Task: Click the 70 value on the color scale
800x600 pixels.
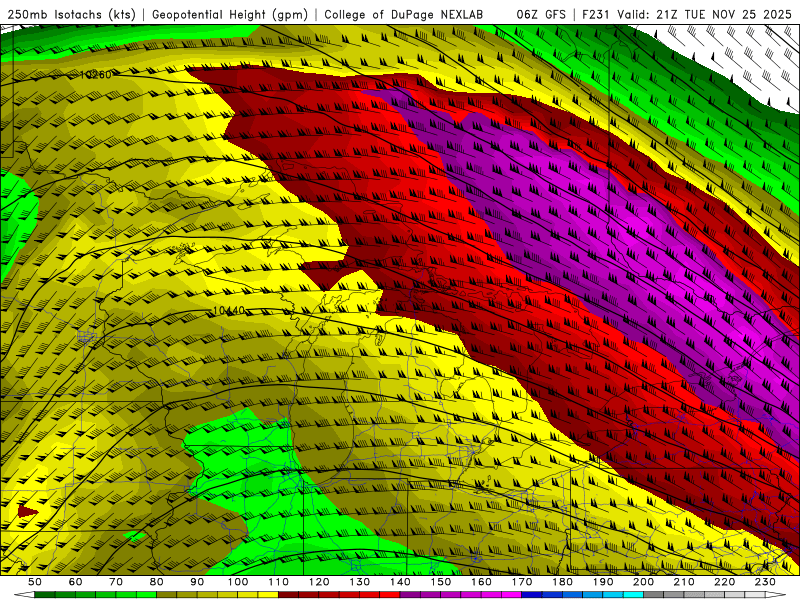Action: [116, 582]
